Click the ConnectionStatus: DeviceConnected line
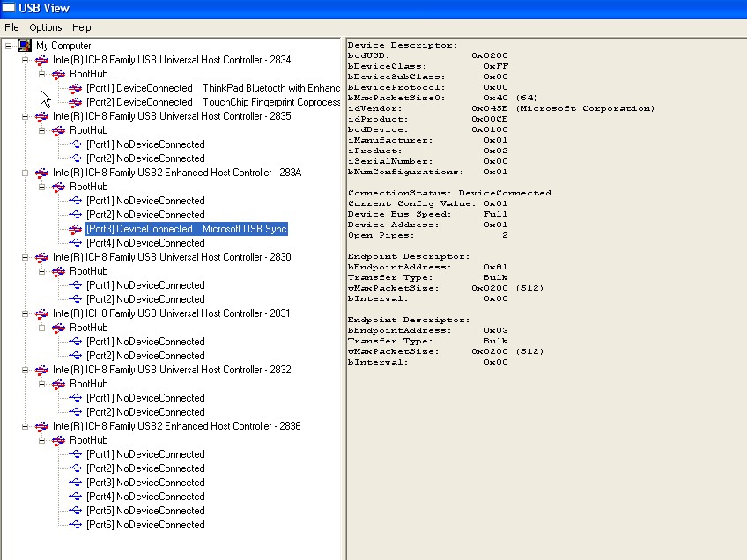The width and height of the screenshot is (747, 560). (x=449, y=194)
